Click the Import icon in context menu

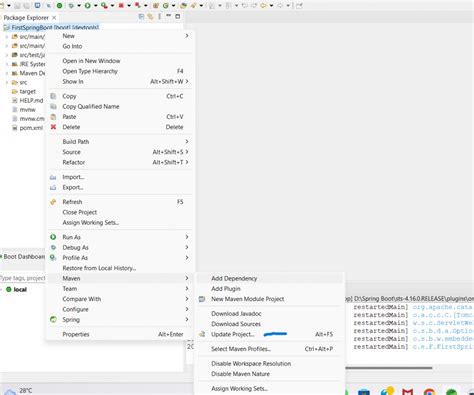53,177
